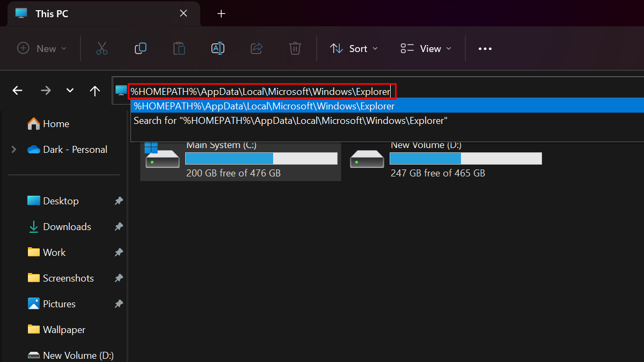Open the New item menu button
Viewport: 644px width, 362px height.
pyautogui.click(x=42, y=49)
